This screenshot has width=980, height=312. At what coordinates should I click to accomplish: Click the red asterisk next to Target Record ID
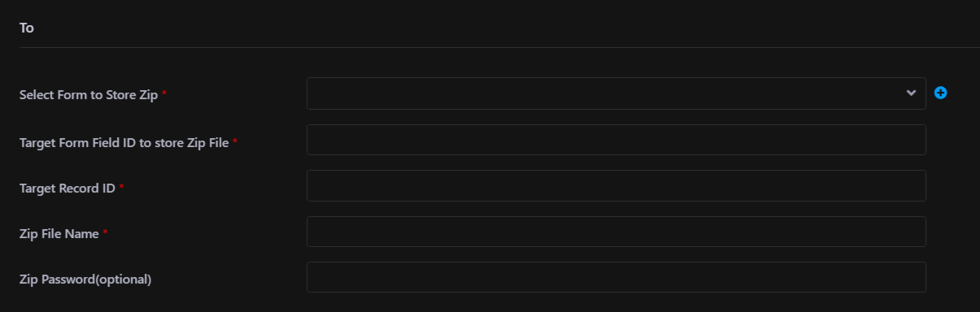click(122, 187)
